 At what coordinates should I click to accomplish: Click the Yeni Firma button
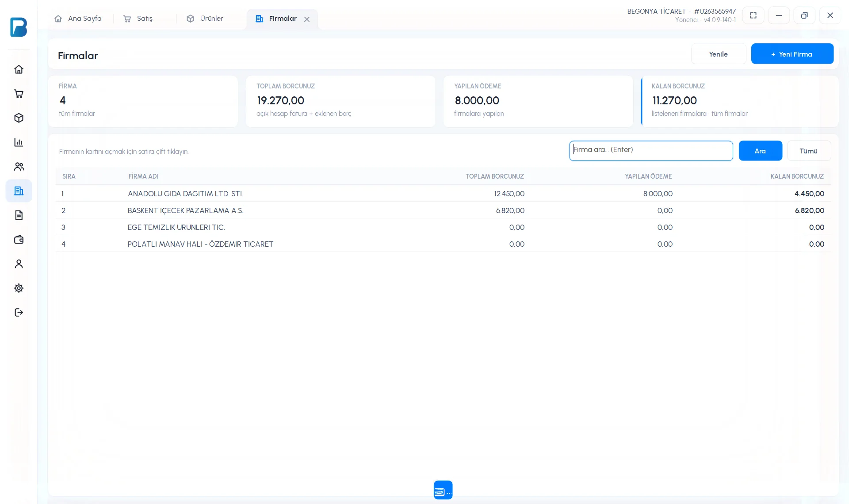[x=792, y=54]
